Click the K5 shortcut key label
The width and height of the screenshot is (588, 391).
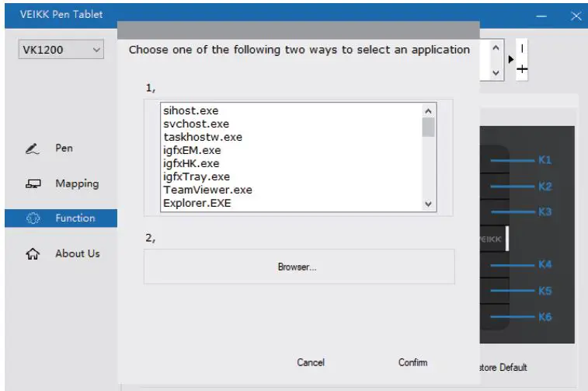[x=545, y=291]
